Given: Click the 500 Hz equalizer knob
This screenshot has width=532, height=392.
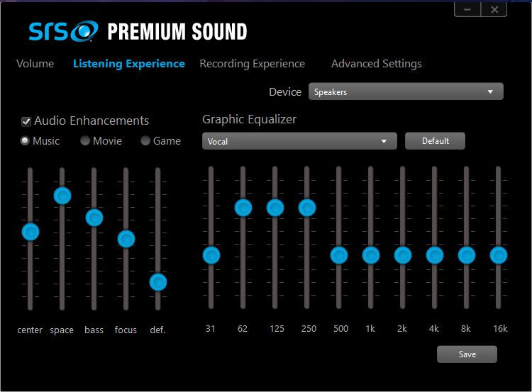Looking at the screenshot, I should [x=339, y=255].
